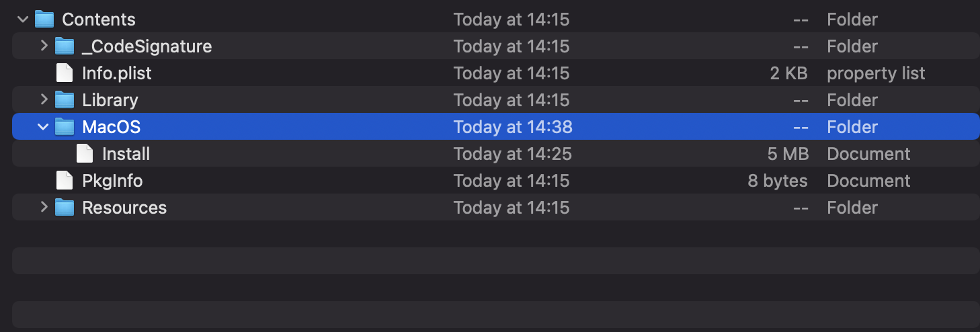Click the _CodeSignature folder icon

point(65,46)
